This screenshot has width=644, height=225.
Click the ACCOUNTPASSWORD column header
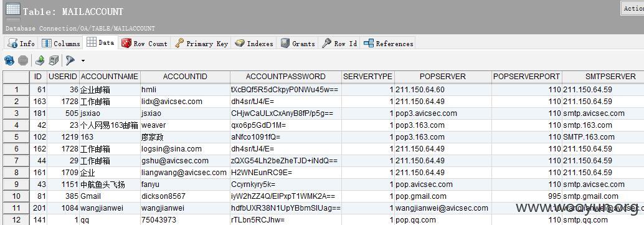point(285,77)
